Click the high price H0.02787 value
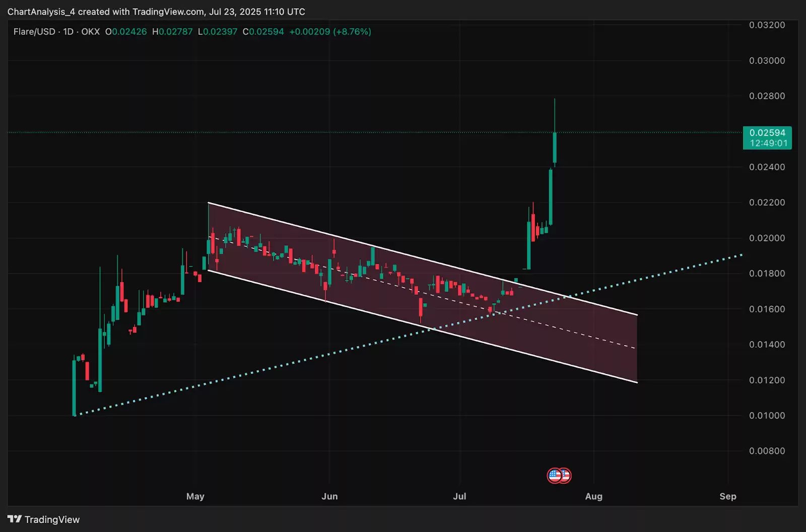The height and width of the screenshot is (532, 806). click(173, 32)
